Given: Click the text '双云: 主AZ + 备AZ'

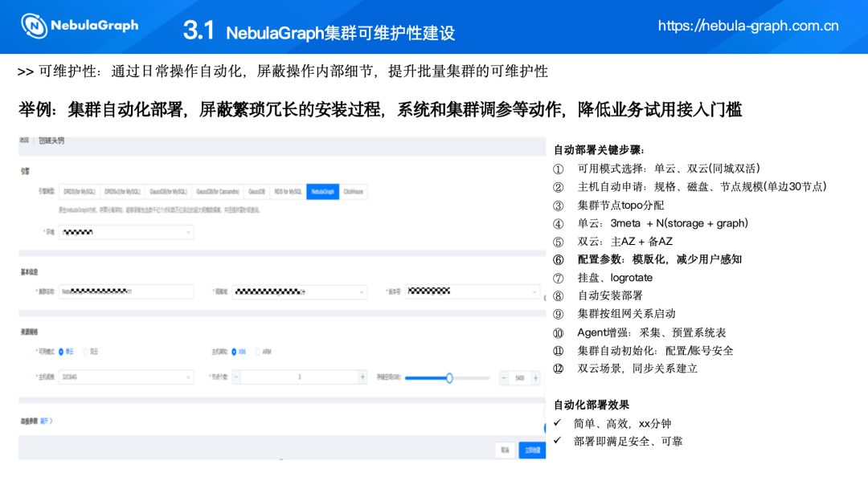Looking at the screenshot, I should pyautogui.click(x=625, y=242).
